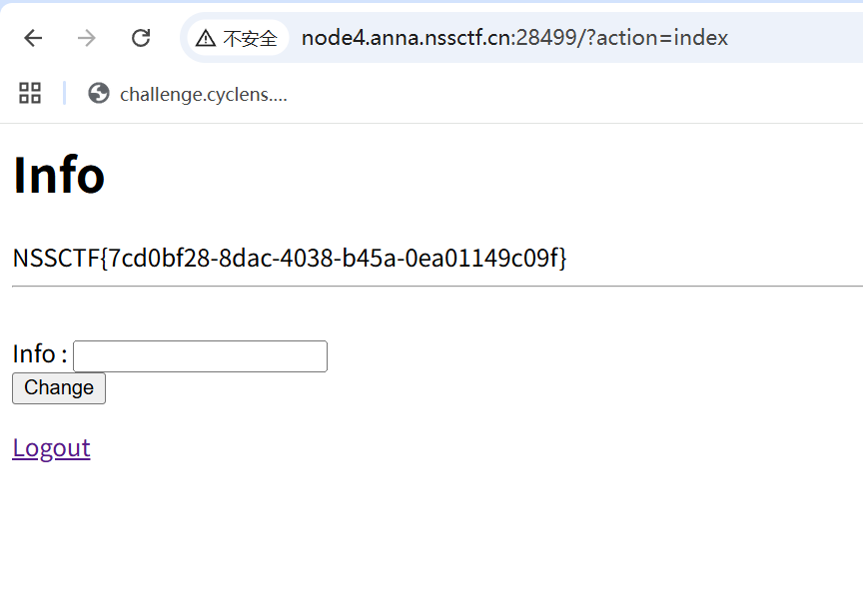Click the large Info heading
This screenshot has height=616, width=863.
pos(59,175)
